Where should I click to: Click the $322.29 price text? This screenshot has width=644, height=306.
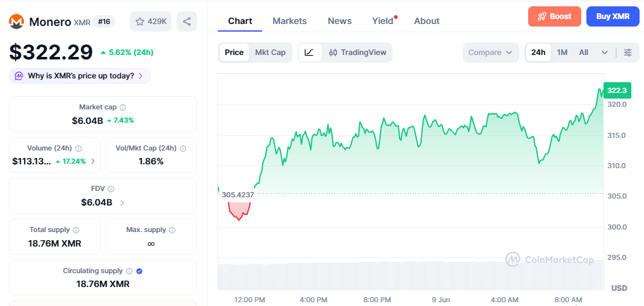pyautogui.click(x=51, y=52)
